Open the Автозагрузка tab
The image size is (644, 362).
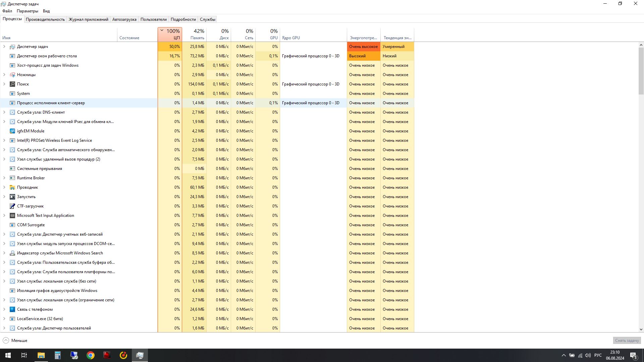tap(124, 19)
